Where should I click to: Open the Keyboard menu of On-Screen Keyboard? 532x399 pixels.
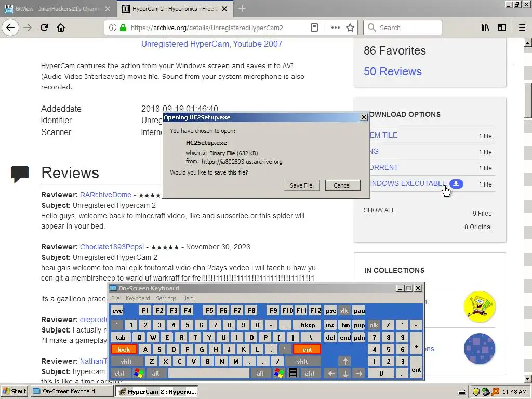coord(137,298)
